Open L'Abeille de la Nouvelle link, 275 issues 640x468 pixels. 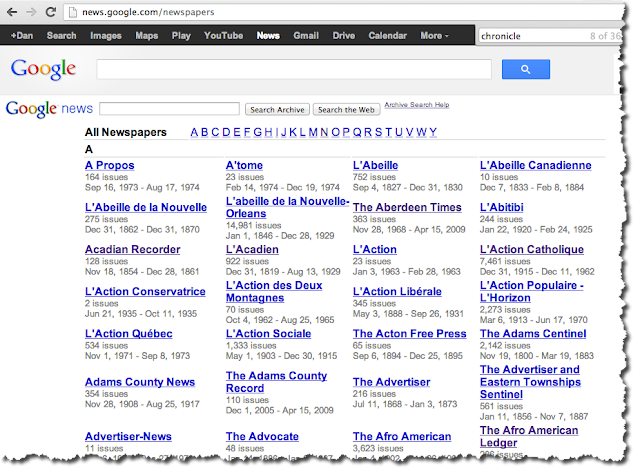pos(146,207)
